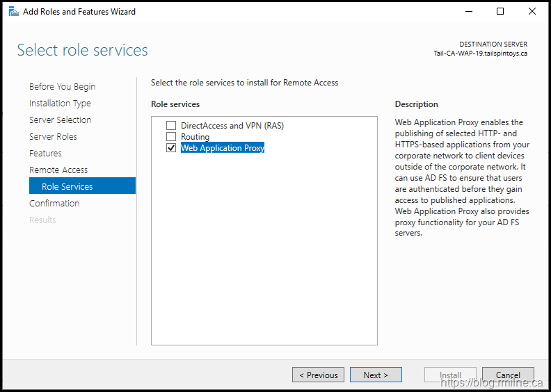
Task: Check the Routing role service
Action: [x=171, y=137]
